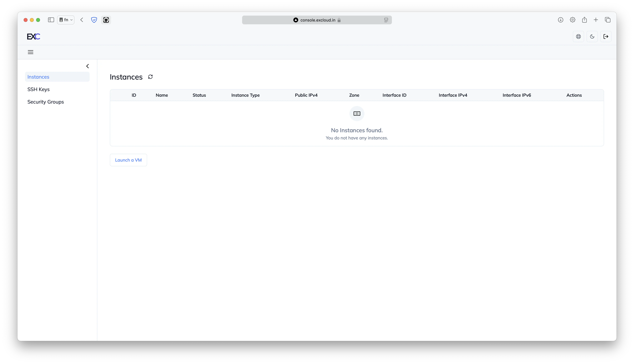Open the browser downloads icon

561,20
